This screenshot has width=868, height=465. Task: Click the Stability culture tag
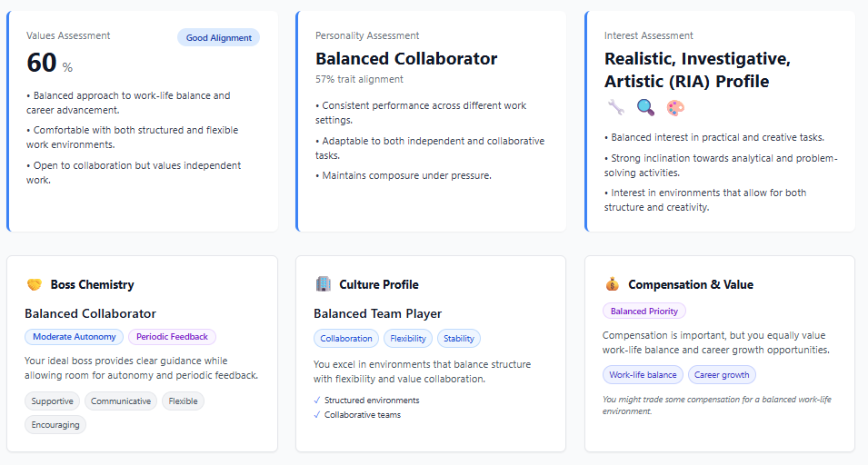[x=459, y=339]
